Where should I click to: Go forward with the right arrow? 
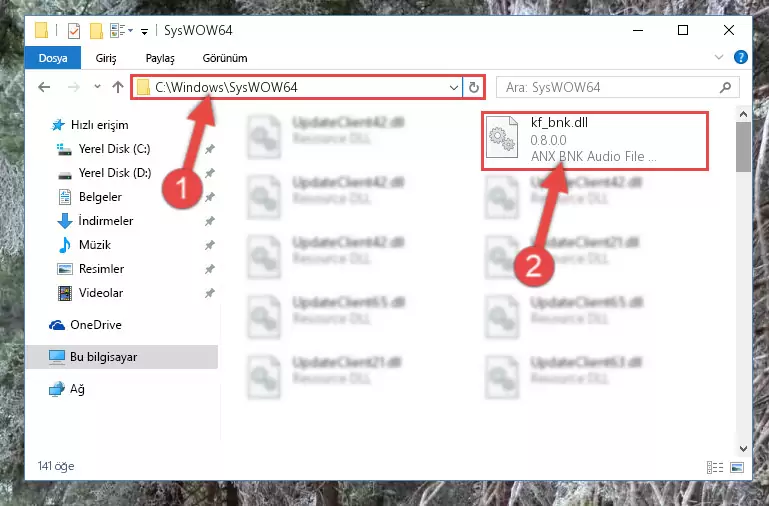(x=74, y=87)
